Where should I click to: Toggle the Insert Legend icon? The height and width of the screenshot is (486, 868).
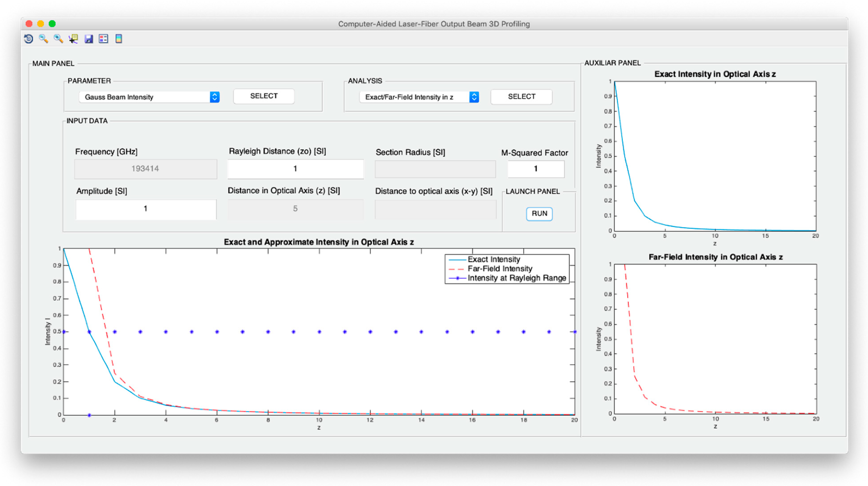pyautogui.click(x=103, y=39)
